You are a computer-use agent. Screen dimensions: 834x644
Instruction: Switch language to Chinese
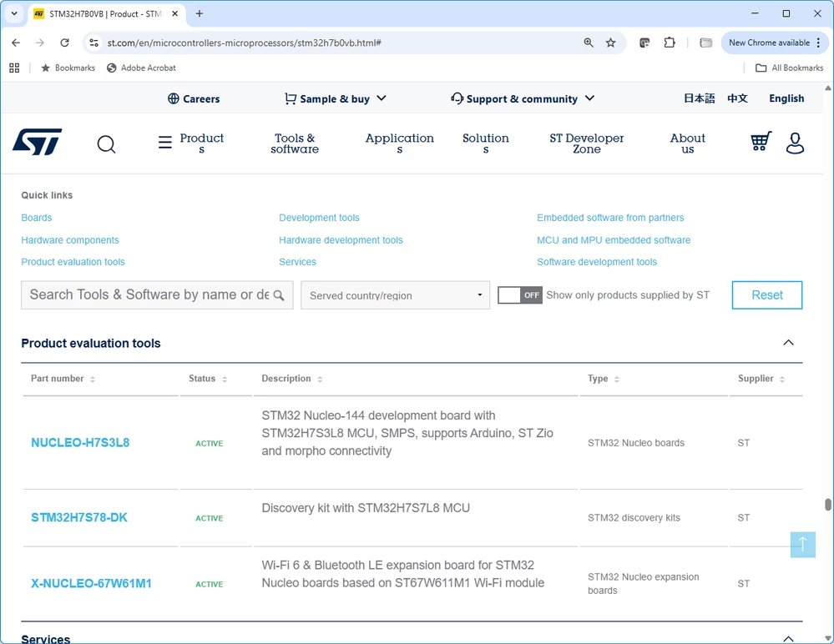click(738, 98)
